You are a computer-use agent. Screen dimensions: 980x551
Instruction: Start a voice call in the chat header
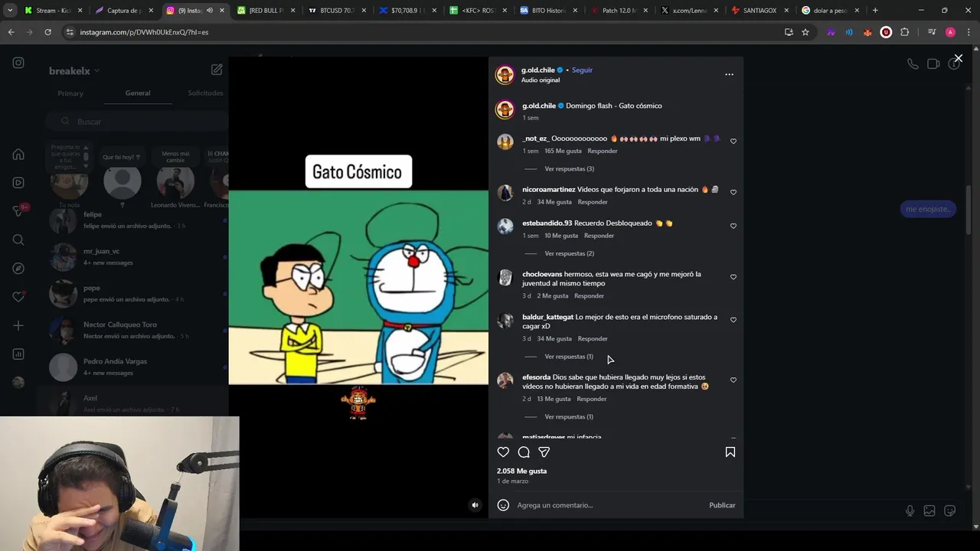coord(913,64)
